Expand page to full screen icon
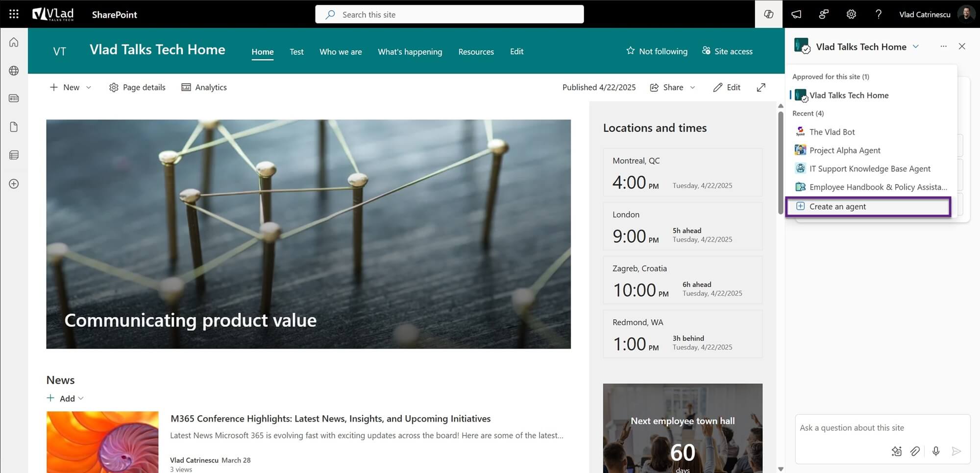980x473 pixels. click(761, 87)
